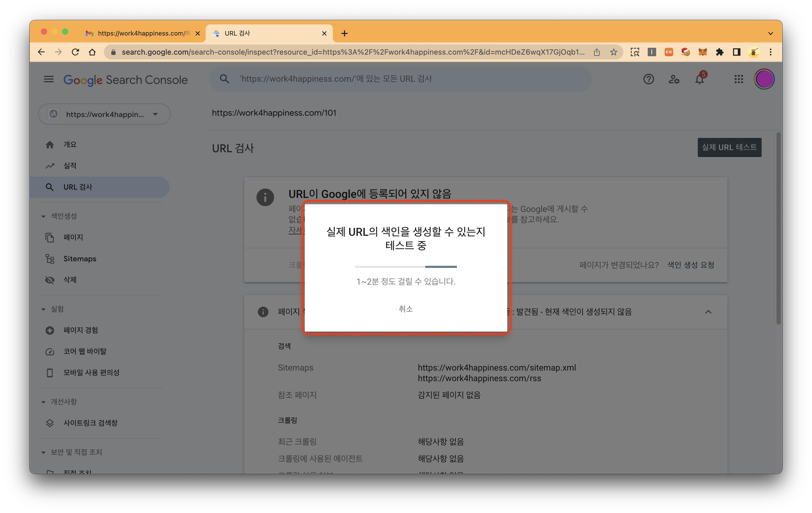Click the URL search input field
This screenshot has width=812, height=513.
(x=401, y=79)
